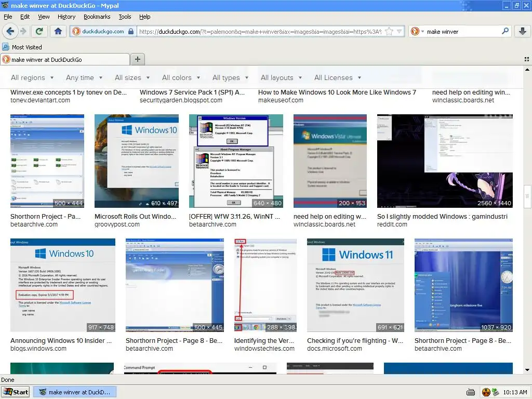Expand the Any time filter

point(84,78)
